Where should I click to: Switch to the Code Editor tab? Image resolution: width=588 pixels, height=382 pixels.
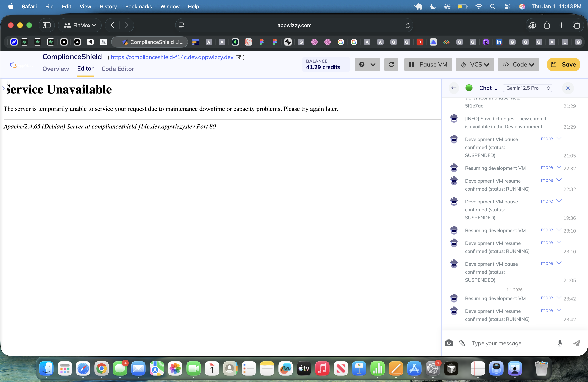point(118,69)
